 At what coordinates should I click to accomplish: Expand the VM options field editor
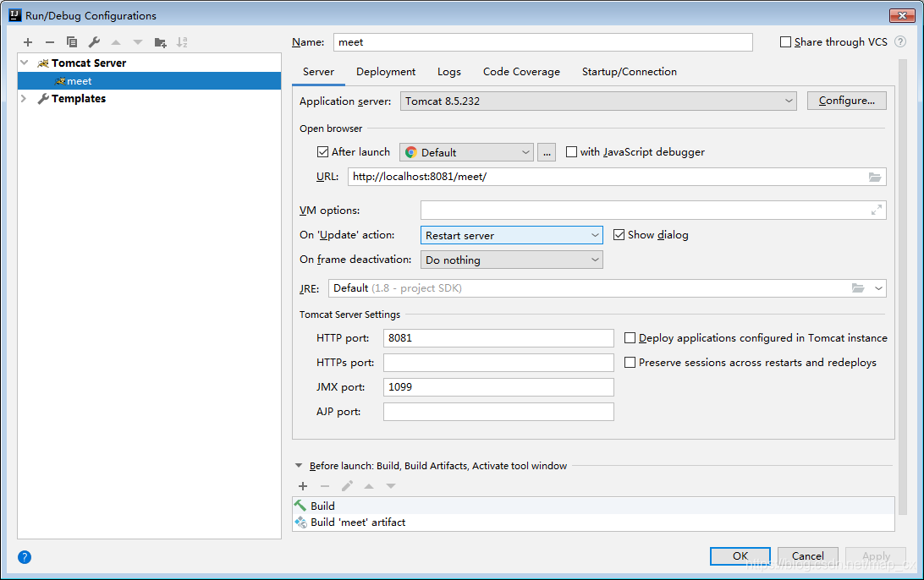(x=877, y=211)
